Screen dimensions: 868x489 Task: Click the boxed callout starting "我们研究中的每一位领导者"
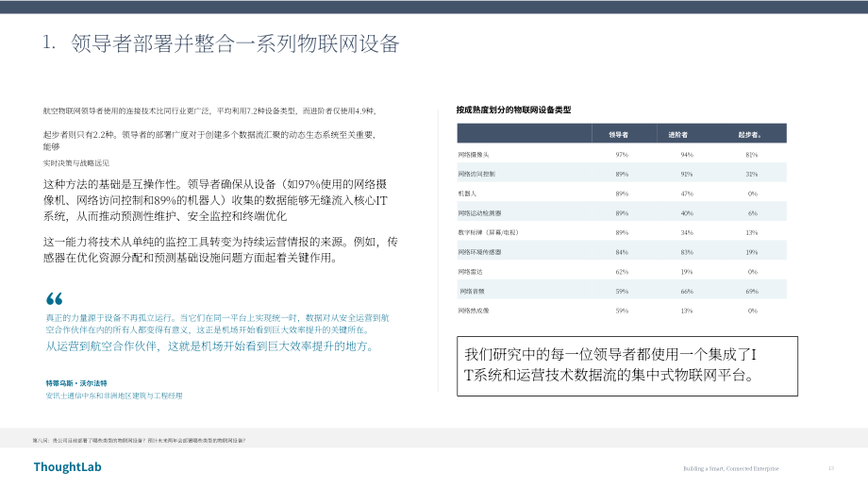[627, 366]
